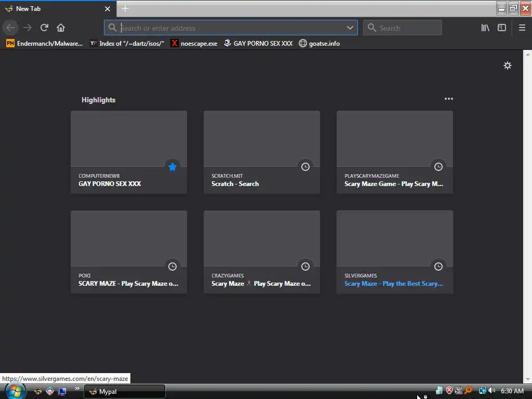Viewport: 532px width, 399px height.
Task: Click the history clock on POKI card
Action: (x=172, y=267)
